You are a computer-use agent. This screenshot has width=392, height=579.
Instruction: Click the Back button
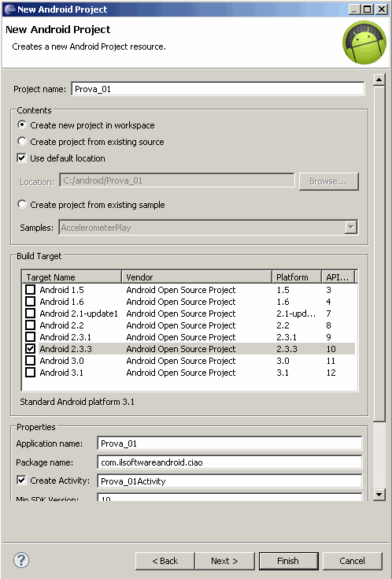pos(165,561)
